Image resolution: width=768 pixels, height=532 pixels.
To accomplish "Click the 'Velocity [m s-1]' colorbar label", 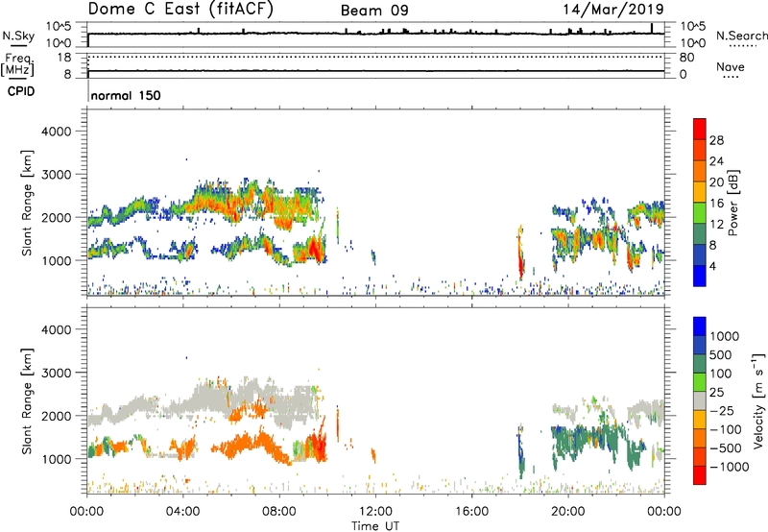I will [x=758, y=400].
